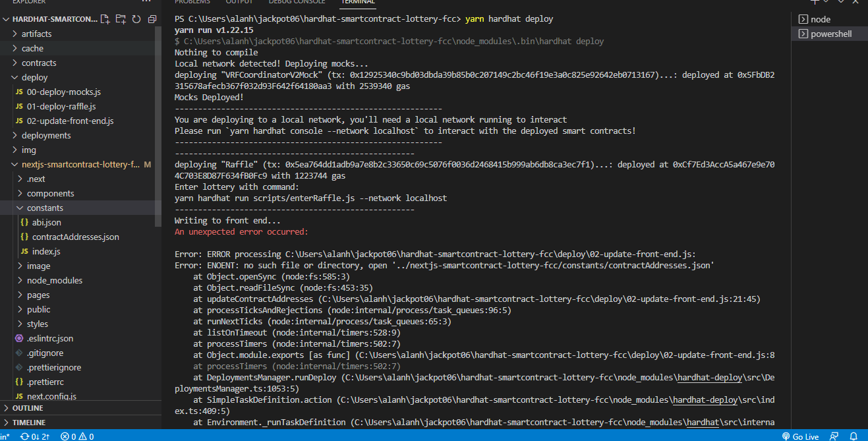Switch to the DEBUG CONSOLE tab
This screenshot has height=441, width=868.
pos(297,2)
